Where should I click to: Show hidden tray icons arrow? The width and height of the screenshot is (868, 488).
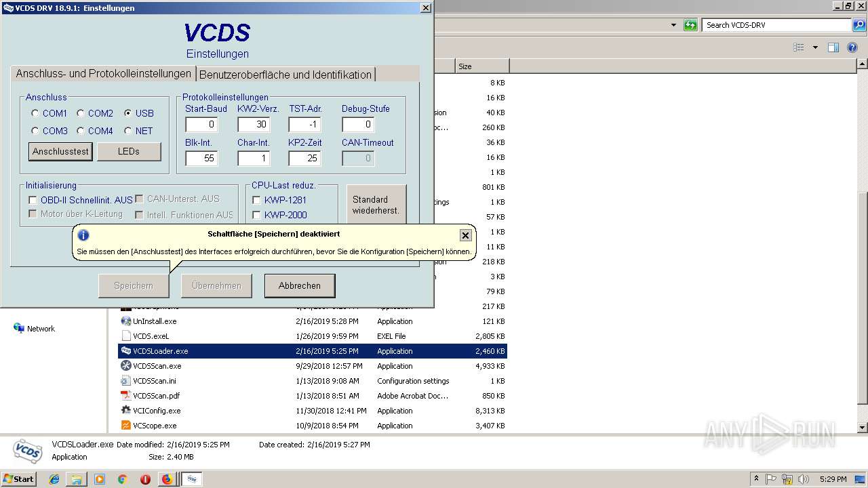[x=756, y=479]
